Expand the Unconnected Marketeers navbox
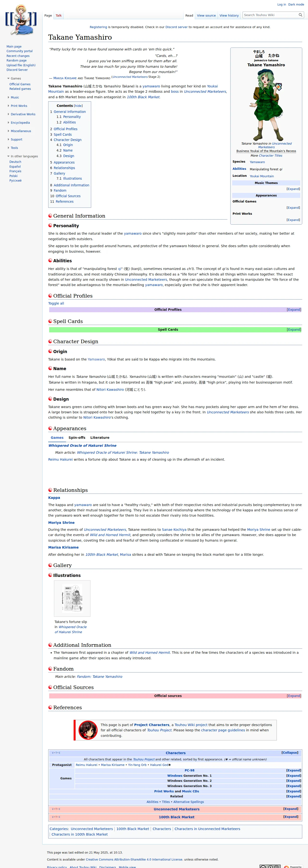Screen dimensions: 308x868 point(290,809)
